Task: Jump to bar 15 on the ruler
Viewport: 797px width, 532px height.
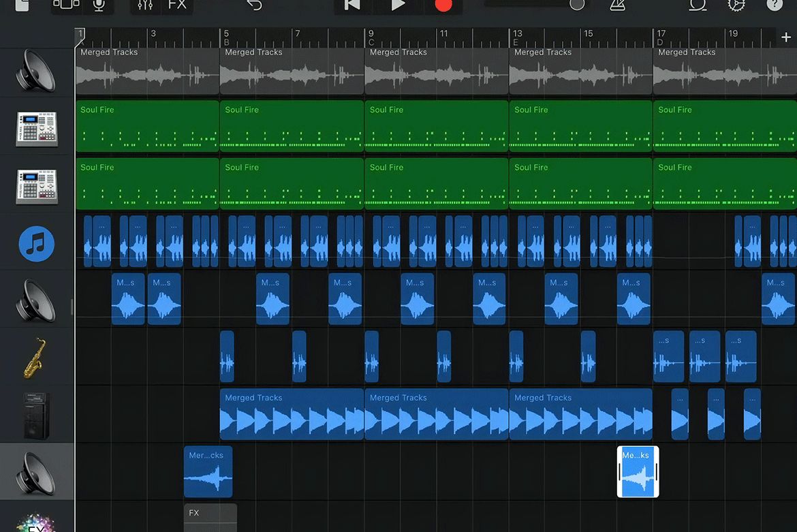Action: point(588,33)
